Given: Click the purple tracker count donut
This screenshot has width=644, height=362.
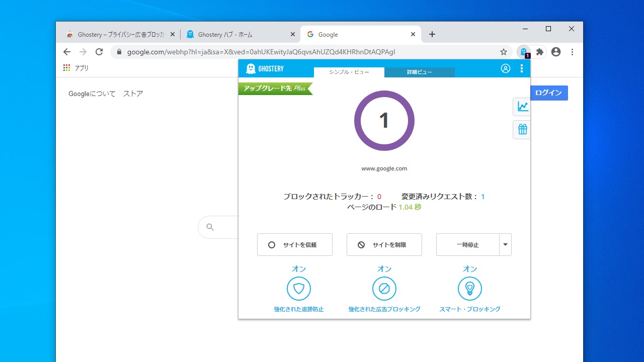Looking at the screenshot, I should [384, 121].
